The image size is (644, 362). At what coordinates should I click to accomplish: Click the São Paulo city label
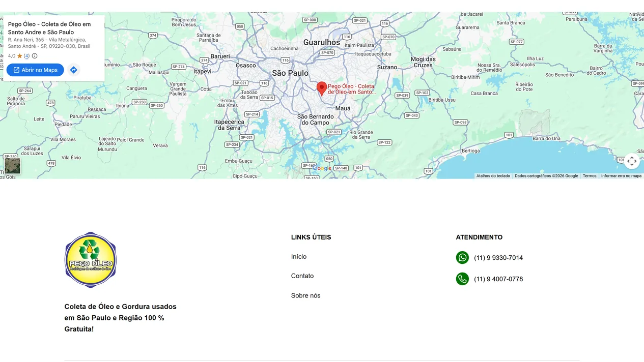pyautogui.click(x=290, y=73)
